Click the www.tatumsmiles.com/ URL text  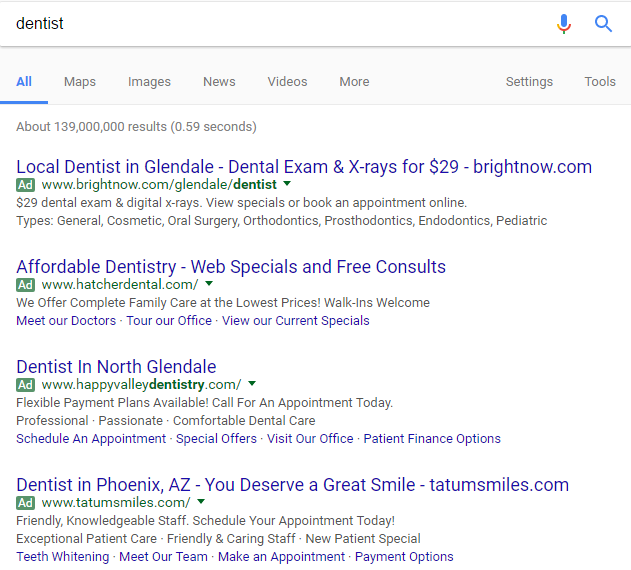click(116, 502)
